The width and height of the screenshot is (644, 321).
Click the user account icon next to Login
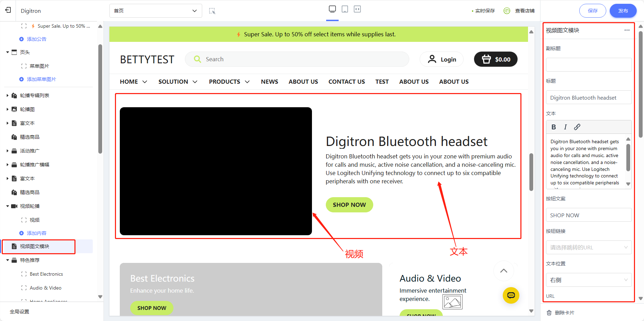tap(432, 59)
